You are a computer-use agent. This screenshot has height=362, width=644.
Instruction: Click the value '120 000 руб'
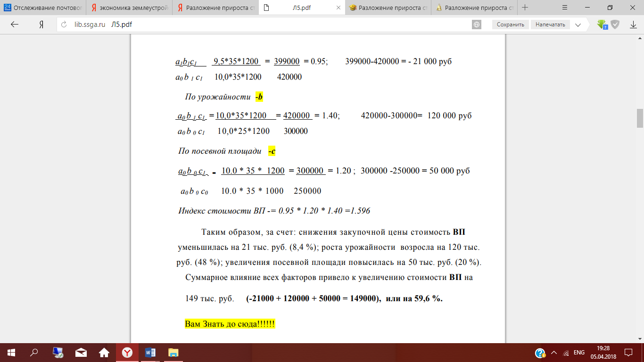click(449, 115)
